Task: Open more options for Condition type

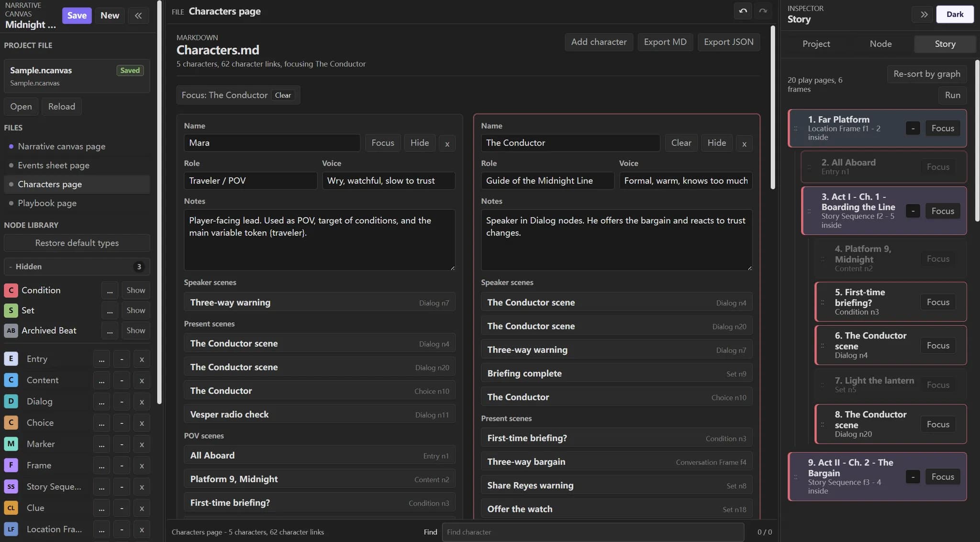Action: click(x=110, y=290)
